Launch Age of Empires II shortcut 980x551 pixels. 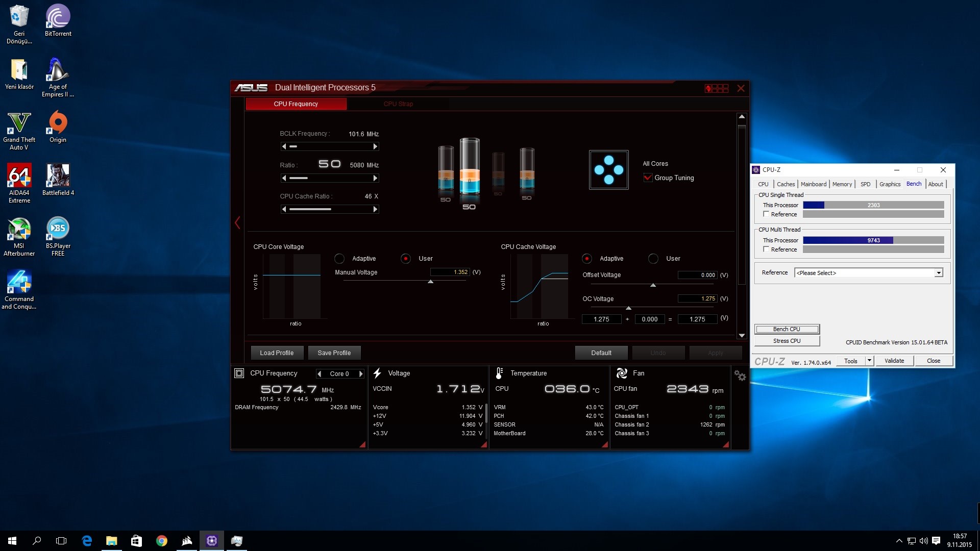click(58, 78)
